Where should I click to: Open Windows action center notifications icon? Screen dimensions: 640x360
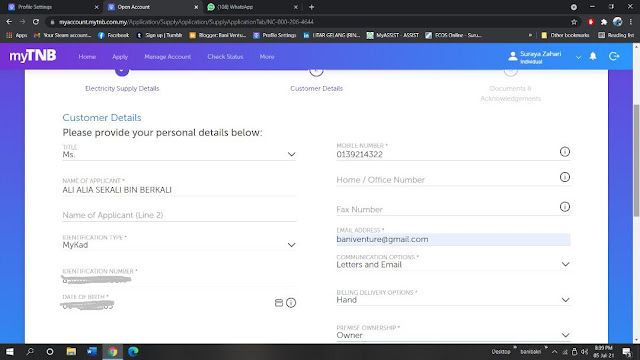tap(627, 352)
